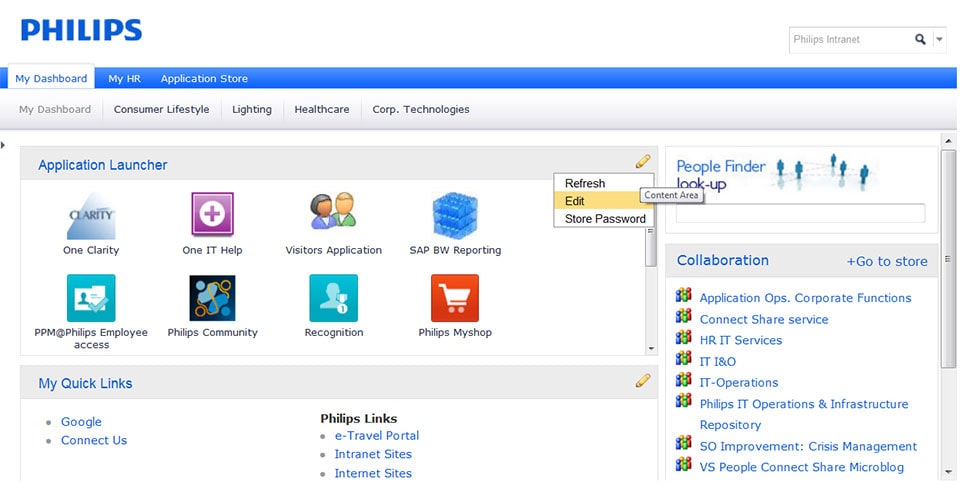Expand the left side panel arrow
The width and height of the screenshot is (960, 493).
click(x=3, y=145)
